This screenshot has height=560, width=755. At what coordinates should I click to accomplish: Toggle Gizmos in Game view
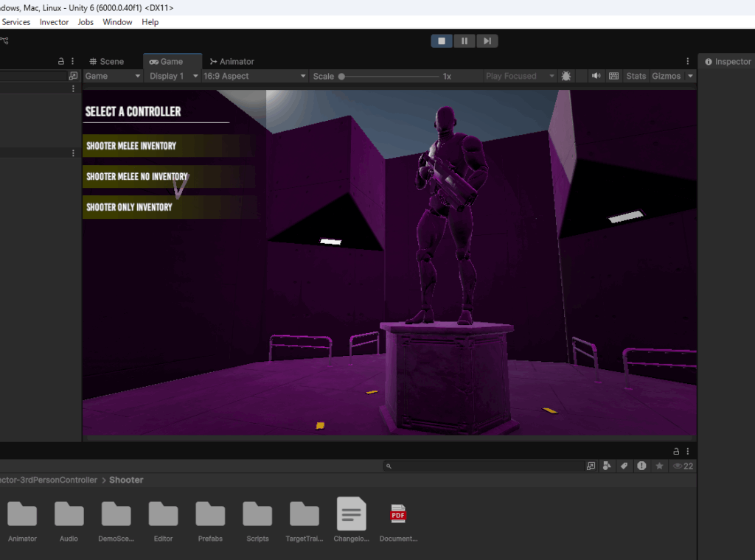(x=666, y=76)
